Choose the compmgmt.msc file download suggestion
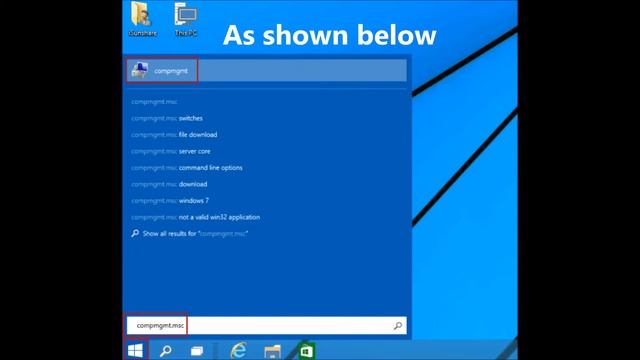The height and width of the screenshot is (360, 640). [174, 135]
